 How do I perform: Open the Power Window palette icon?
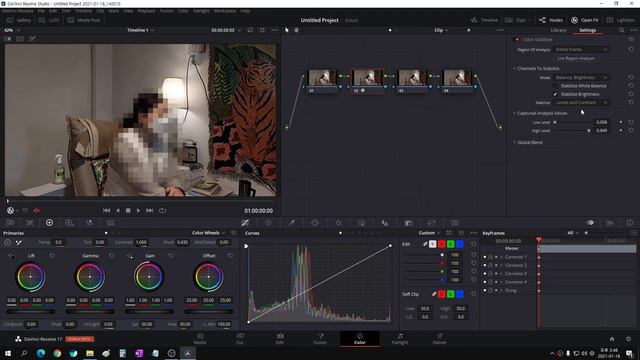tap(315, 222)
